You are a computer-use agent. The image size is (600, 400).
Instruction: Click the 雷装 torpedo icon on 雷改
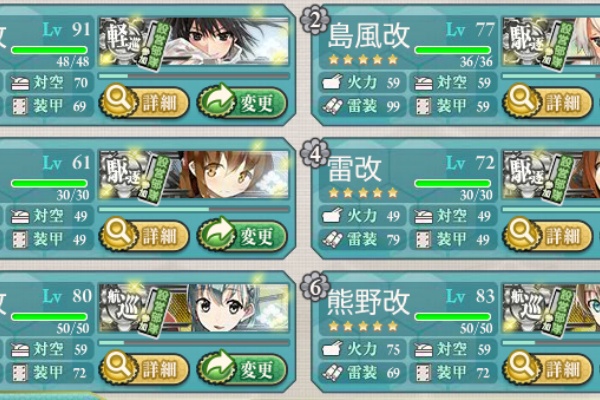[x=331, y=239]
